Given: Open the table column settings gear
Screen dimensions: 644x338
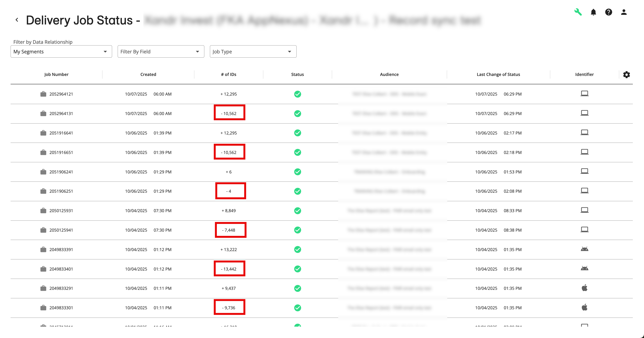Looking at the screenshot, I should coord(626,74).
